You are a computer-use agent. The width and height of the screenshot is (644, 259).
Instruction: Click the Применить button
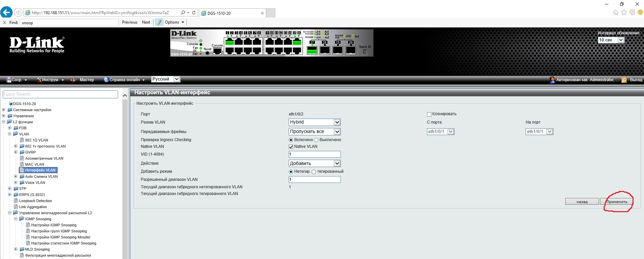tap(617, 202)
